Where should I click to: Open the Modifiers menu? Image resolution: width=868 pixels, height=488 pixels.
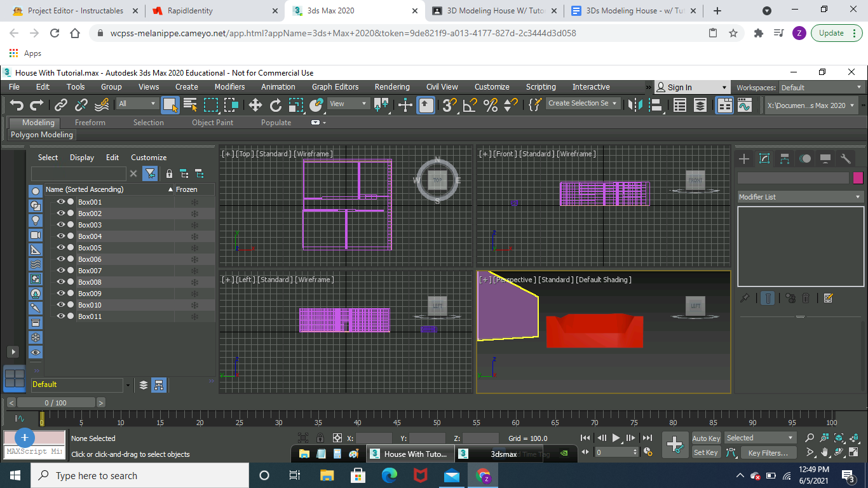click(229, 87)
